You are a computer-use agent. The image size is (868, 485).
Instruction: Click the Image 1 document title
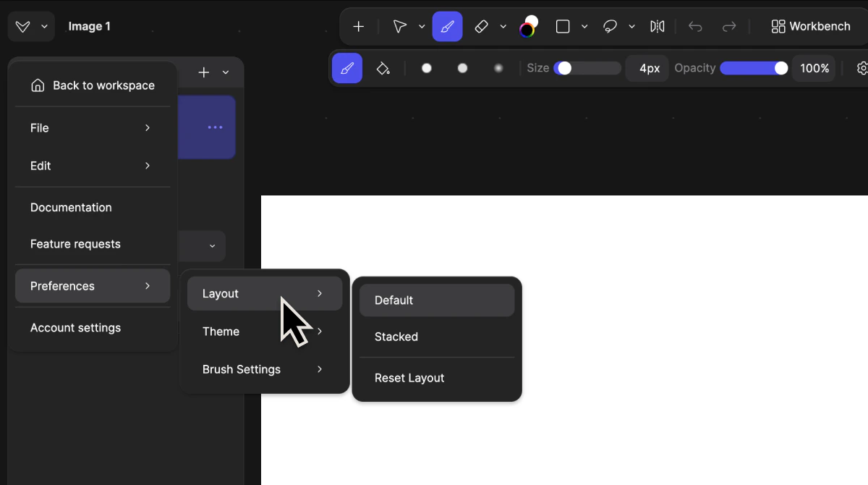[90, 26]
